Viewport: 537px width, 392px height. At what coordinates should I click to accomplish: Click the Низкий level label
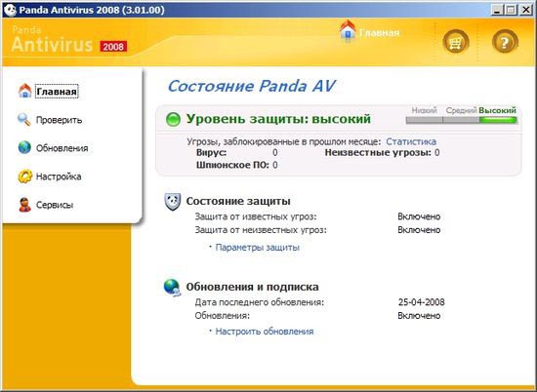tap(425, 110)
